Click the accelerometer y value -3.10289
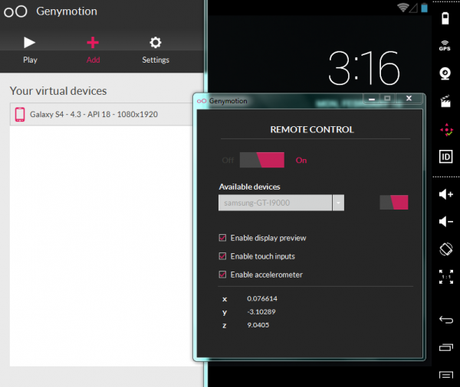 (x=262, y=312)
